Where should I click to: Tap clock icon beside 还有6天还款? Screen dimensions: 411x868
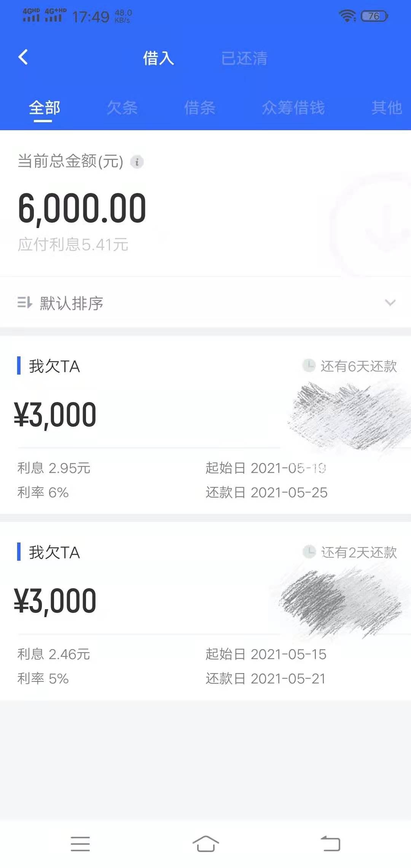(309, 365)
